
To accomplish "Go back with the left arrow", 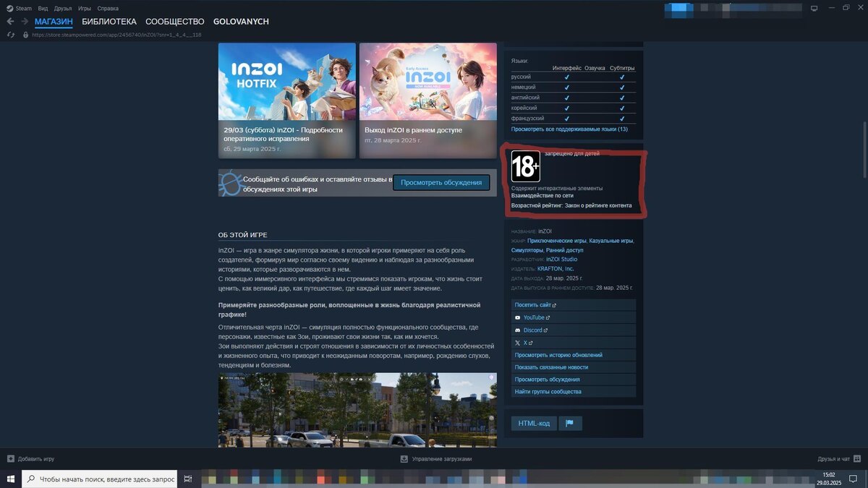I will click(10, 22).
